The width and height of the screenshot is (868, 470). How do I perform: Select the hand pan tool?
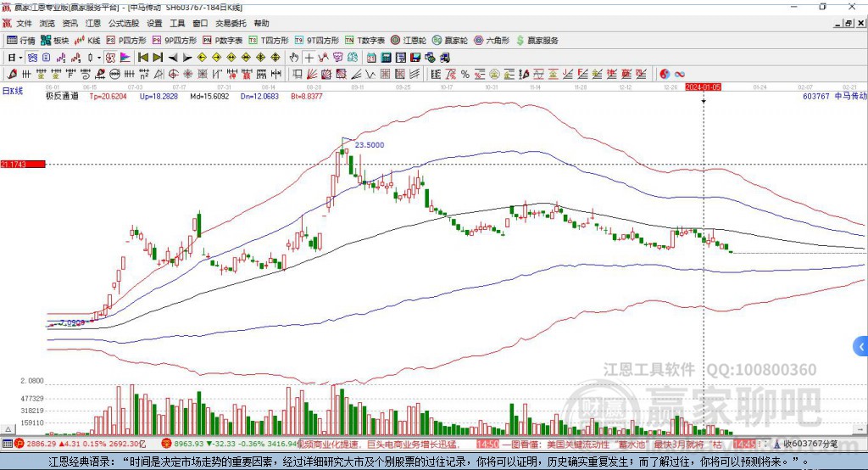294,58
